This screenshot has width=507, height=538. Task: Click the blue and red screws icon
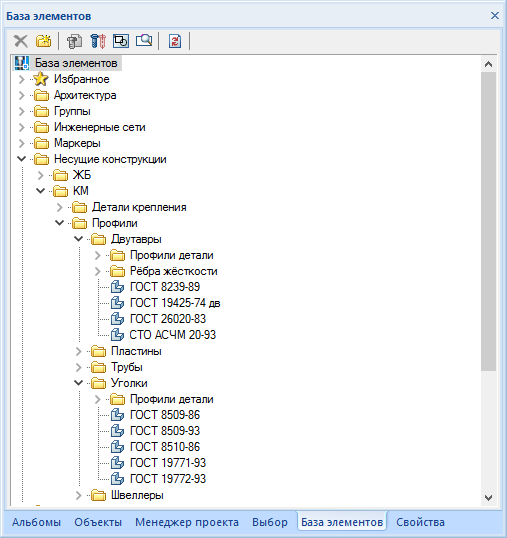[98, 41]
